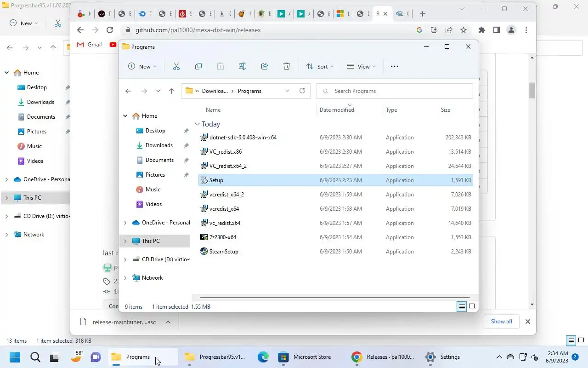Click Cut icon in Programs window toolbar

pos(176,67)
